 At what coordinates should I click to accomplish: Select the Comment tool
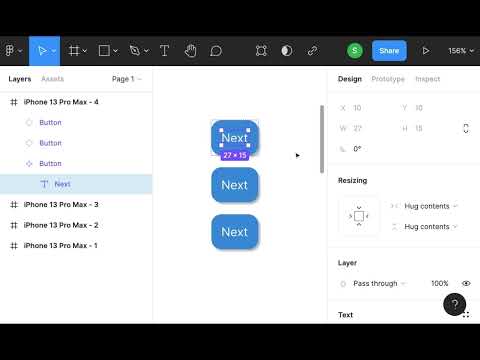(216, 51)
